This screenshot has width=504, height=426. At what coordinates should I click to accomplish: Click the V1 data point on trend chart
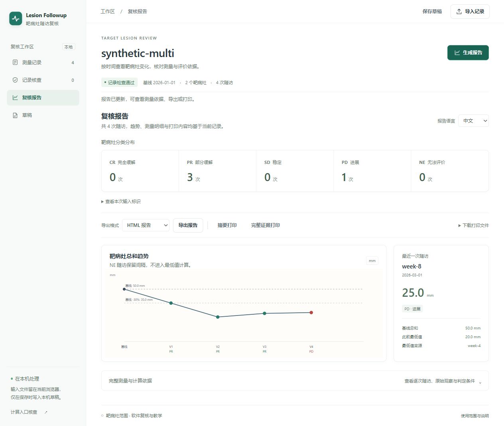click(171, 303)
